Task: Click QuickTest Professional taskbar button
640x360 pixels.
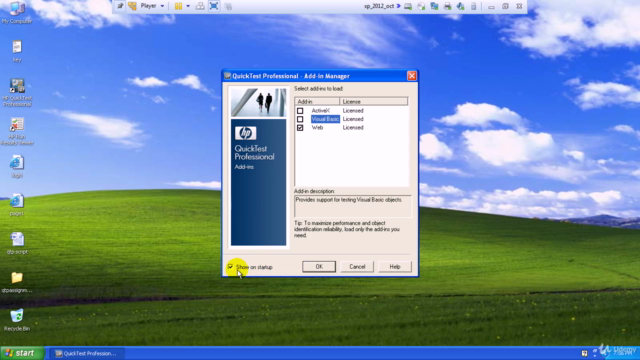Action: 86,353
